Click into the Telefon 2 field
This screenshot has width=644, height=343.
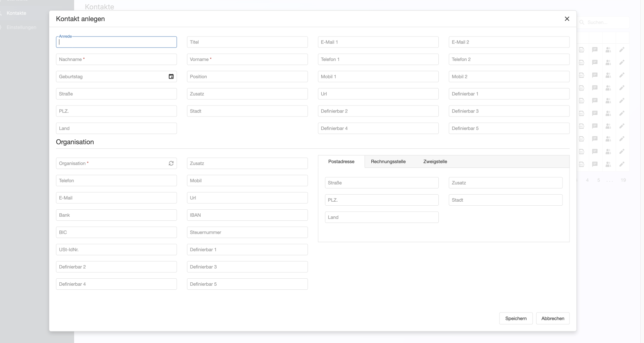[509, 59]
